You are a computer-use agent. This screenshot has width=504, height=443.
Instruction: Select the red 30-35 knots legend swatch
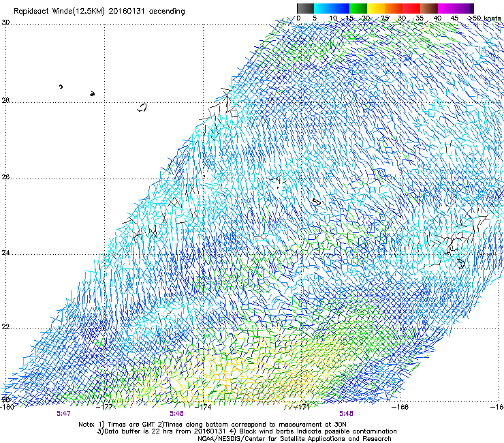point(411,8)
